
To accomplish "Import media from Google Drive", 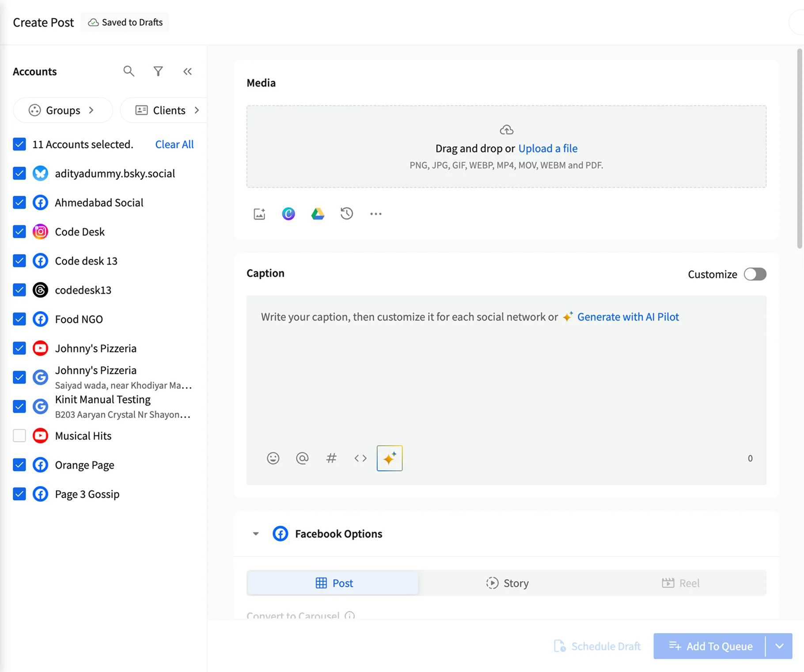I will (x=318, y=213).
